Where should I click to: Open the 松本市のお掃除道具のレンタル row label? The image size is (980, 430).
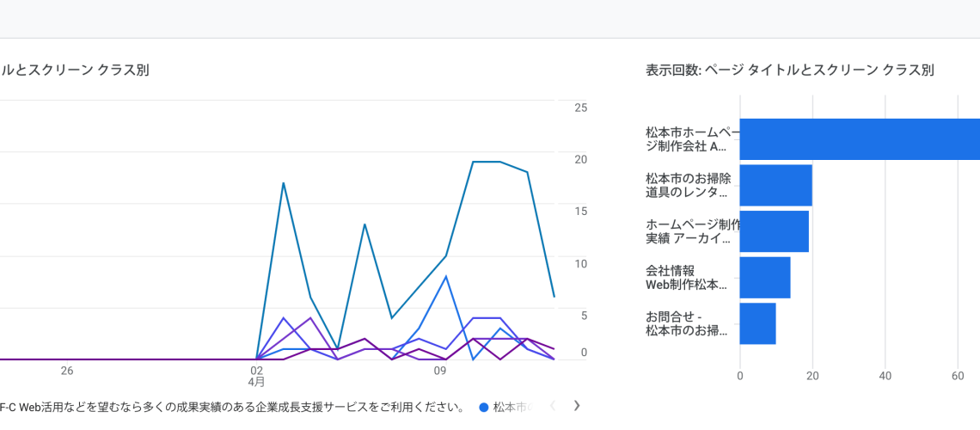(688, 185)
